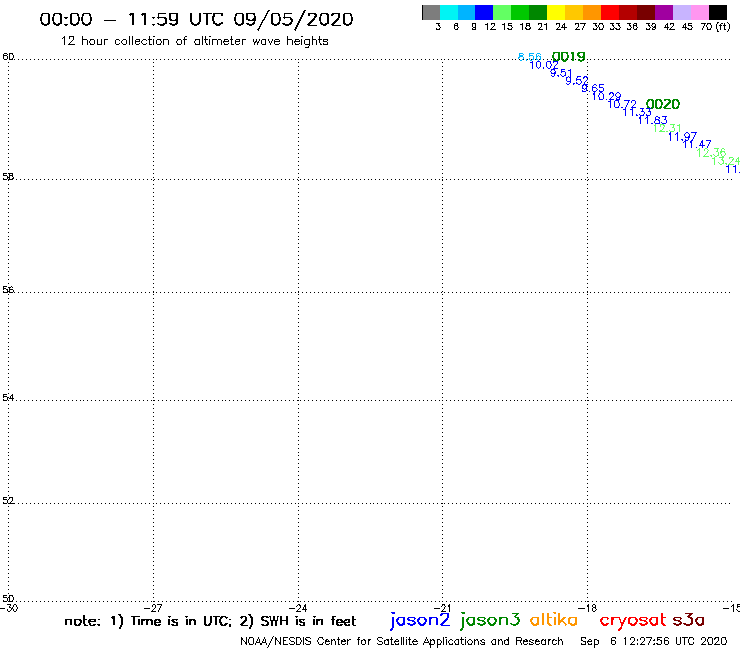
Task: Click the latitude 60 axis label
Action: coord(8,57)
